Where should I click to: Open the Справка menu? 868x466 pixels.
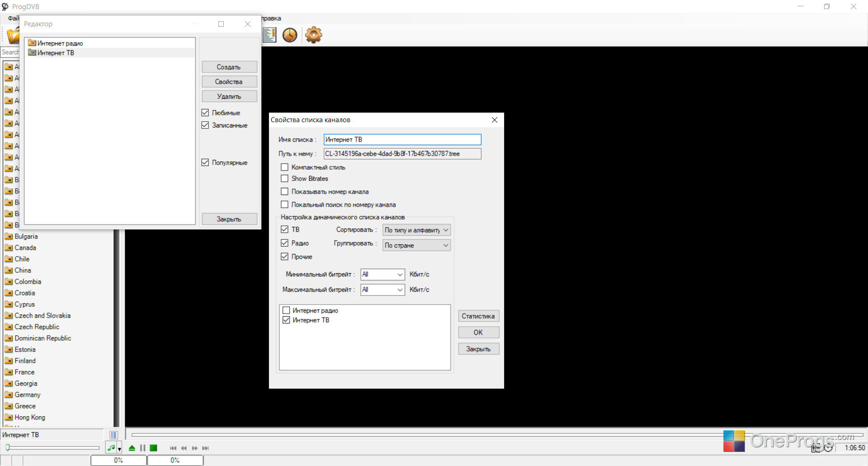pyautogui.click(x=271, y=18)
